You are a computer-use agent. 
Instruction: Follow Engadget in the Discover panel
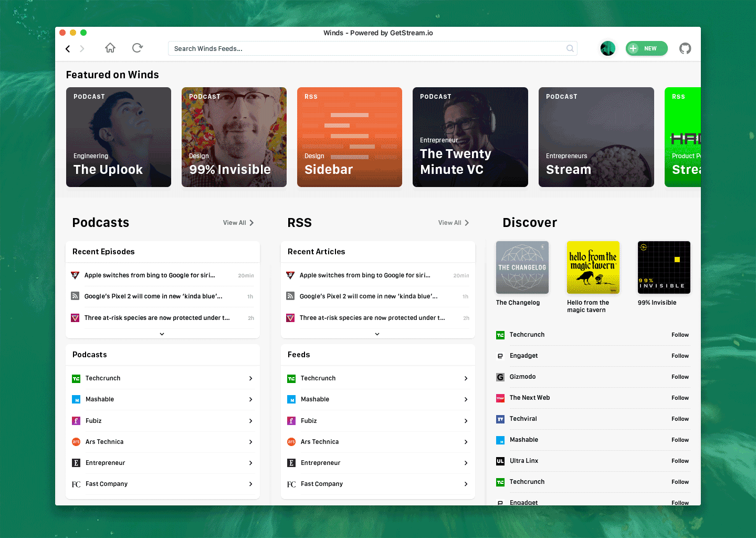680,356
